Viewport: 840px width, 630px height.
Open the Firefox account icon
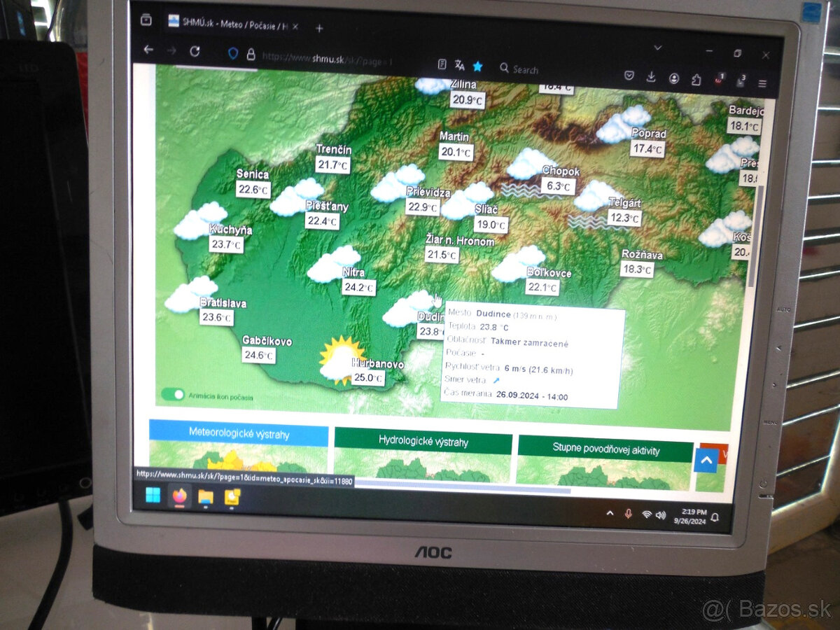point(673,78)
